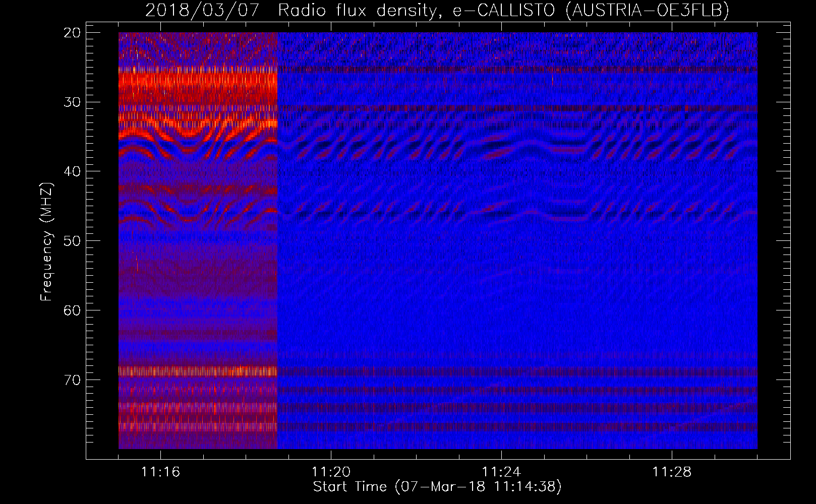Viewport: 816px width, 504px height.
Task: Click the '60' frequency tick label
Action: click(x=73, y=310)
